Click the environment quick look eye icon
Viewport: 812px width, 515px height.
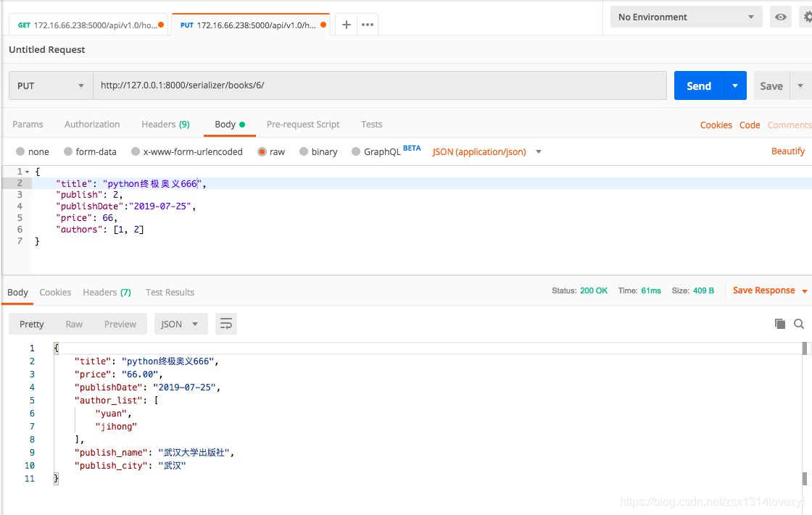point(780,17)
